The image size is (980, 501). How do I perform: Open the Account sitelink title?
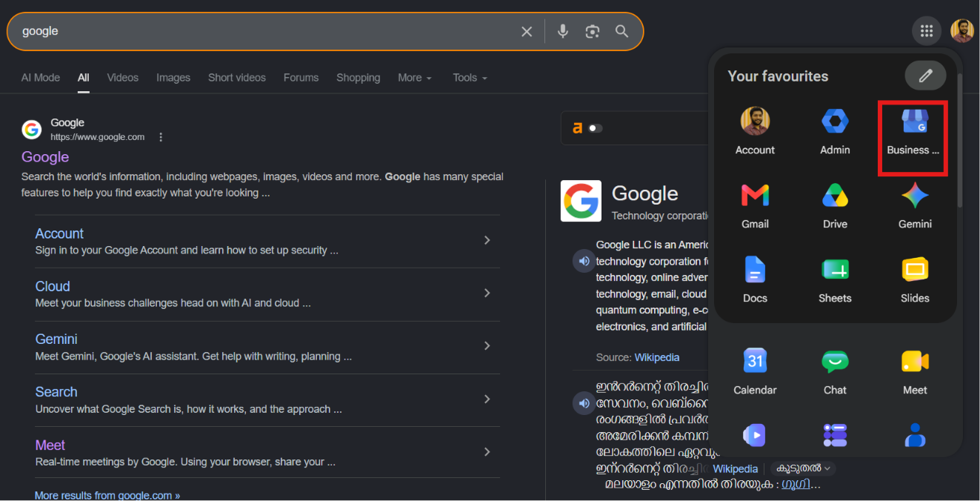pos(59,233)
